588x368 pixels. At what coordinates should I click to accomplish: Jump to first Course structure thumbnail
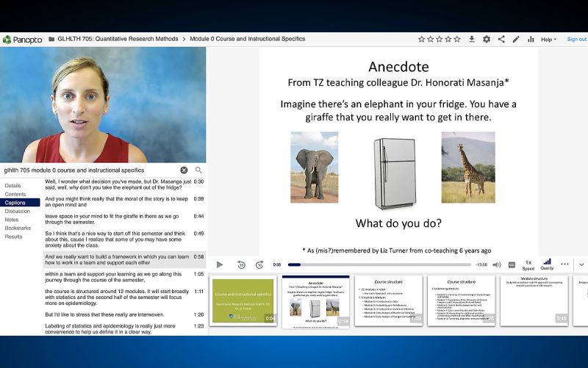389,301
